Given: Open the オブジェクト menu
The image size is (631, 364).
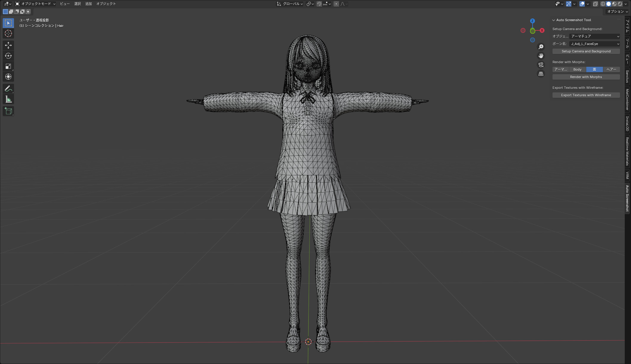Looking at the screenshot, I should pos(106,4).
